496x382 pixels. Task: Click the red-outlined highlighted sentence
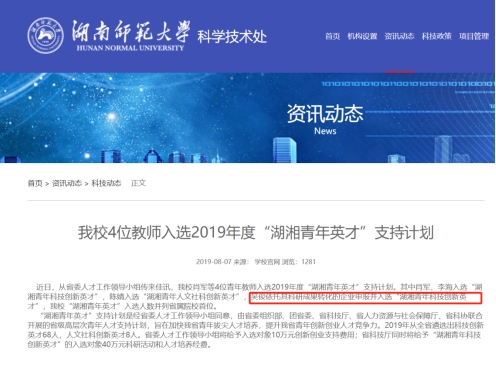pyautogui.click(x=366, y=298)
